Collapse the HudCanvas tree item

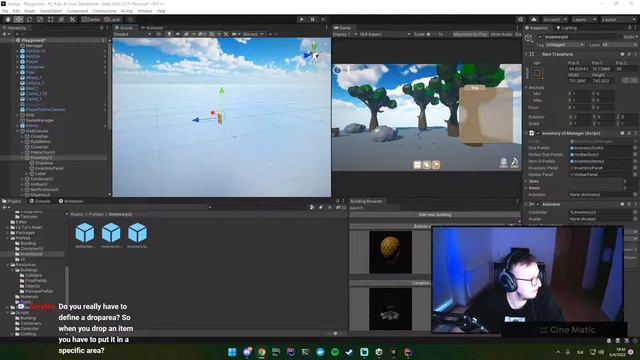coord(18,131)
